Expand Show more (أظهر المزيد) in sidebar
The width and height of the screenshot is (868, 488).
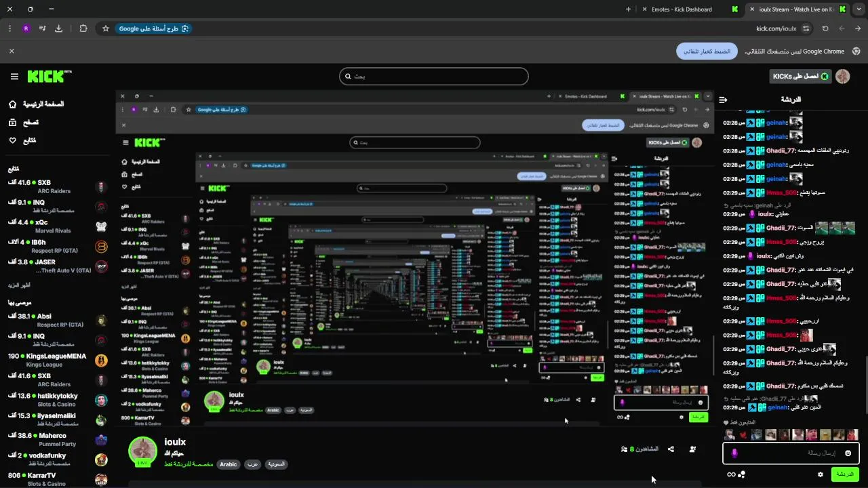[18, 285]
